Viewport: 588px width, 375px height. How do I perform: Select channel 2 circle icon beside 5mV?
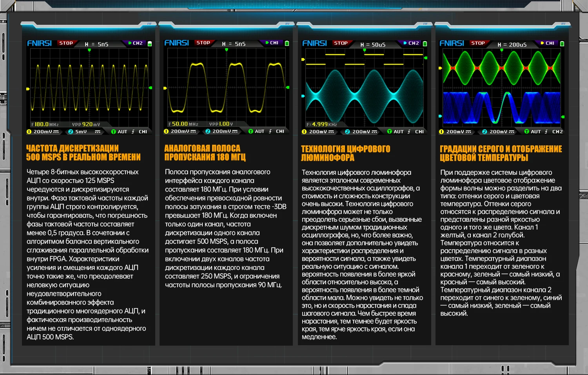[x=71, y=132]
